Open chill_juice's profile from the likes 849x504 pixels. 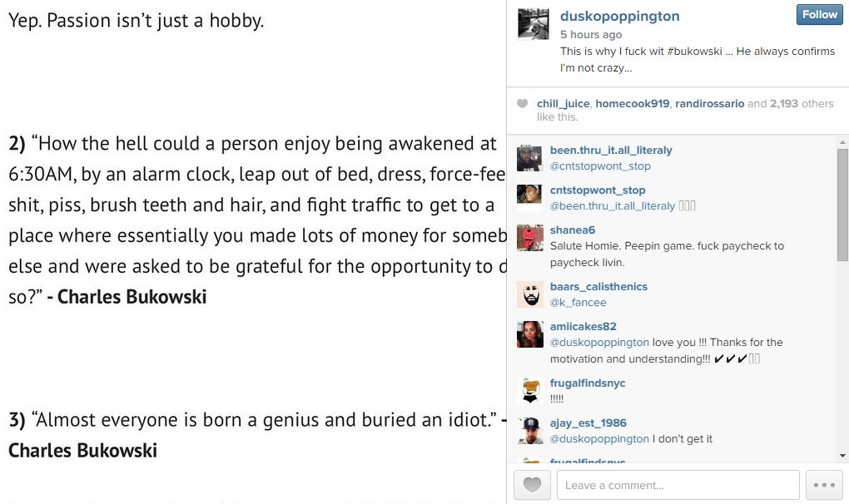564,104
